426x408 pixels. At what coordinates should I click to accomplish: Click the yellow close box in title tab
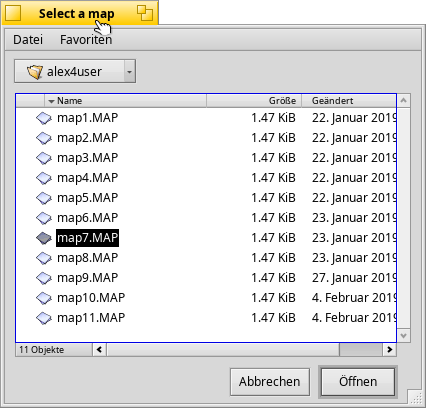13,13
